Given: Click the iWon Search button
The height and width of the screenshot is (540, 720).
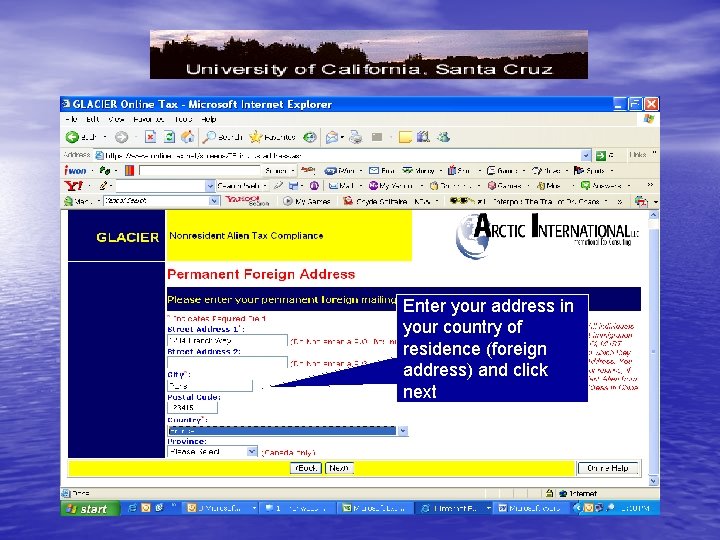Looking at the screenshot, I should 276,170.
